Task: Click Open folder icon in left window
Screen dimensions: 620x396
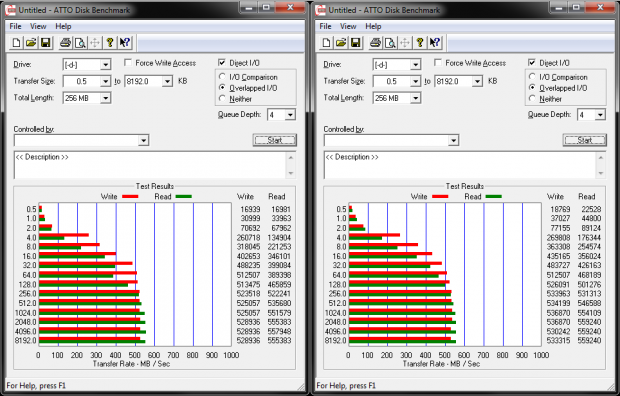Action: pyautogui.click(x=31, y=43)
